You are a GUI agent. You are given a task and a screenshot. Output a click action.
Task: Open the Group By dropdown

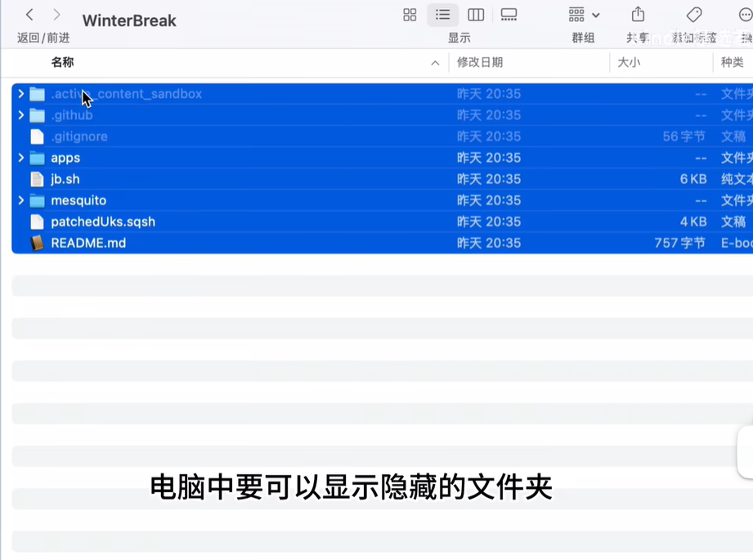coord(584,15)
